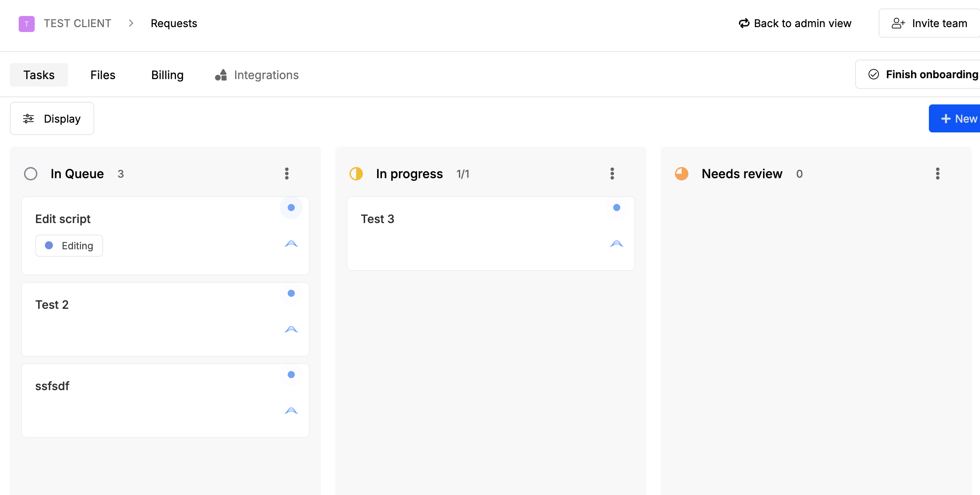Click the Needs review orange status icon
This screenshot has width=980, height=495.
click(682, 174)
